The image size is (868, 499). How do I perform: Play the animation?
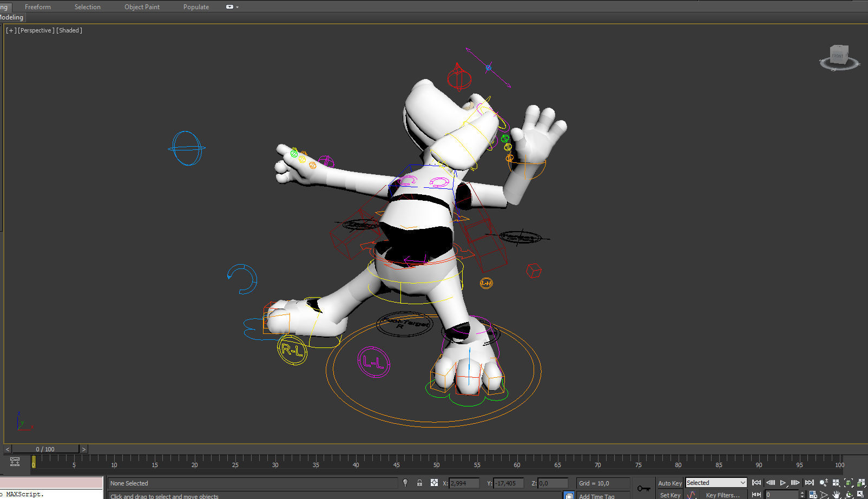tap(782, 483)
